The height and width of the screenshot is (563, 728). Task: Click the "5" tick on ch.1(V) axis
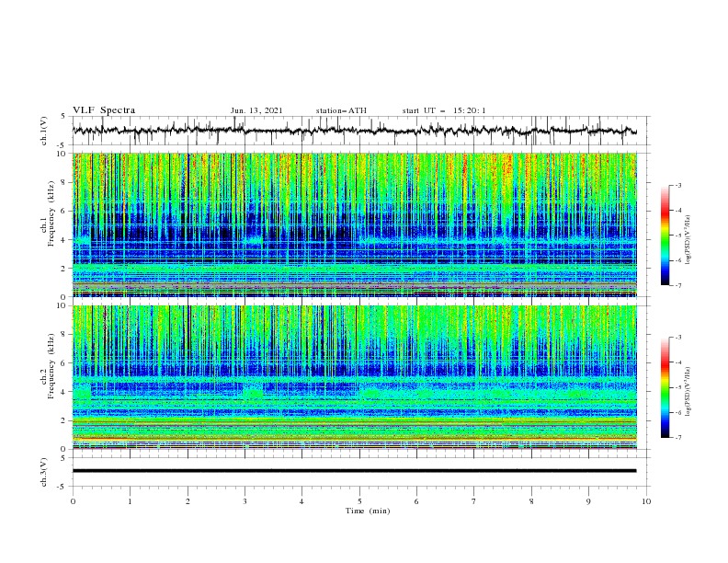coord(64,116)
